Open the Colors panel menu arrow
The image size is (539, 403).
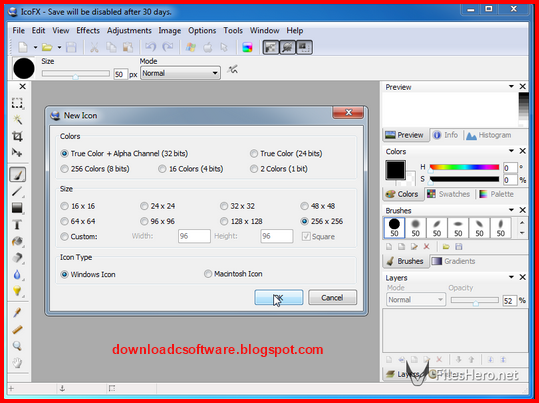click(511, 151)
